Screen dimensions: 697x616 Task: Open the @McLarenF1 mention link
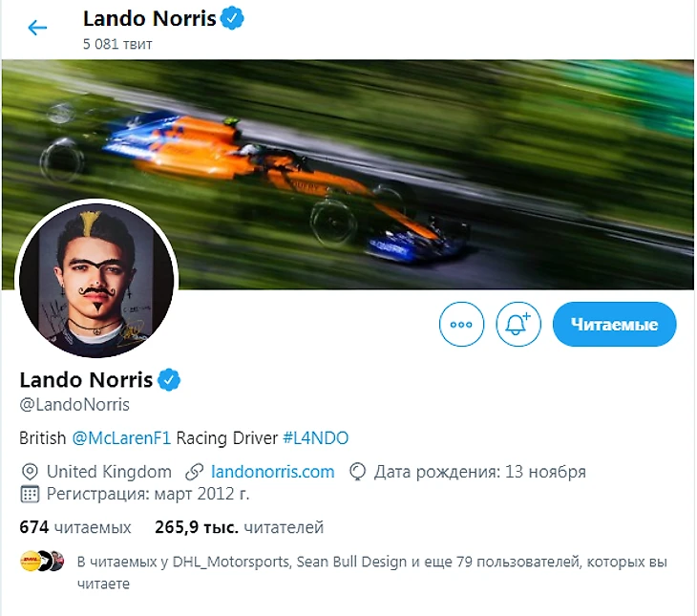tap(121, 438)
